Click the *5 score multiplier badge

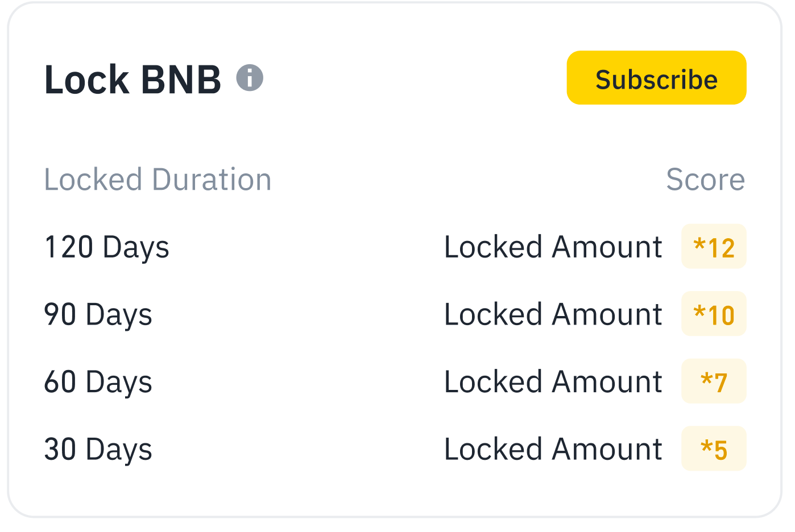coord(714,449)
